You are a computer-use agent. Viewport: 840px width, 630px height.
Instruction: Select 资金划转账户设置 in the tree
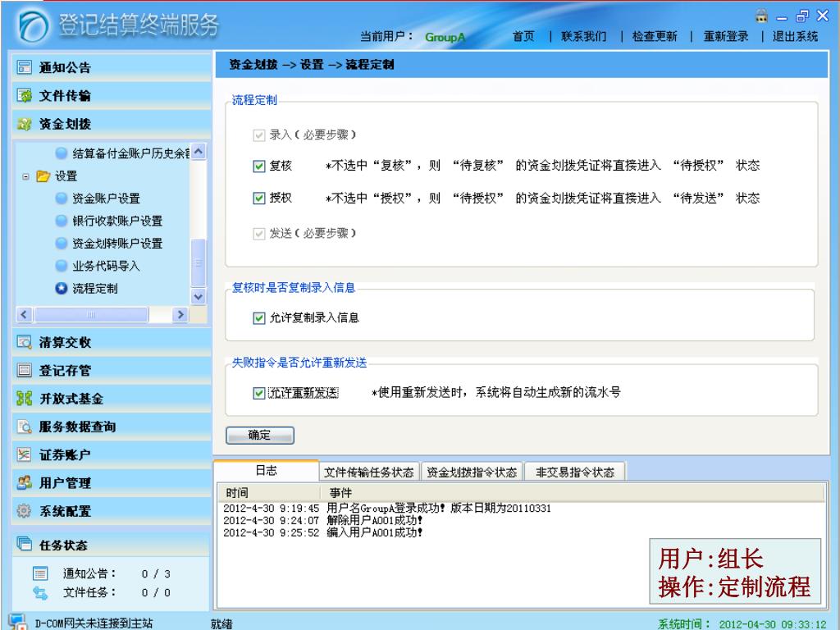(x=117, y=243)
